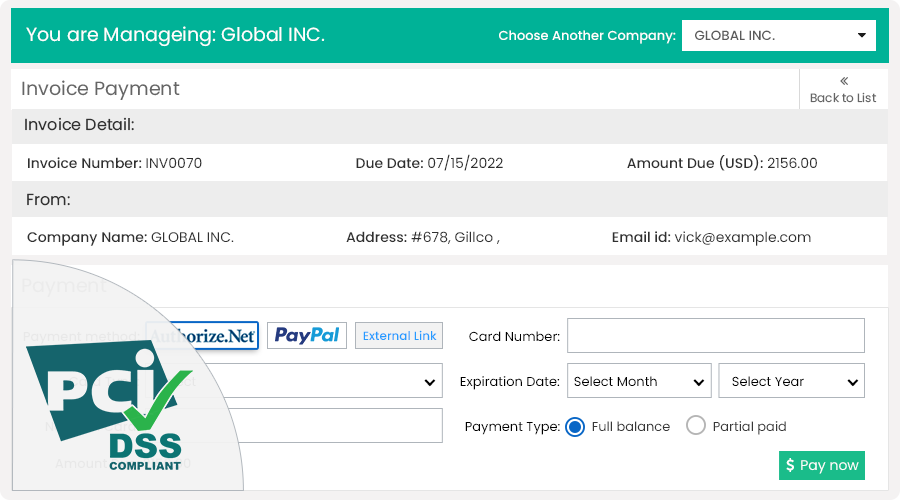Select the Authorize.Net payment method
The height and width of the screenshot is (500, 900).
pos(202,336)
